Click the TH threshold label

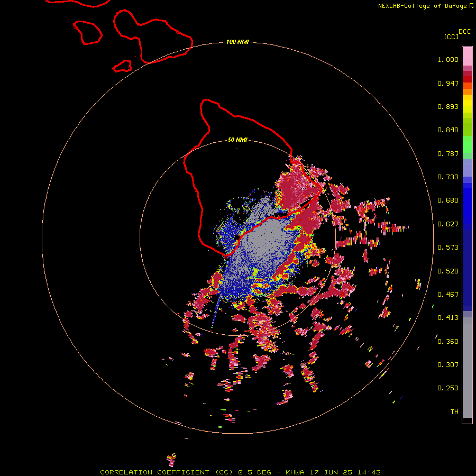click(454, 412)
